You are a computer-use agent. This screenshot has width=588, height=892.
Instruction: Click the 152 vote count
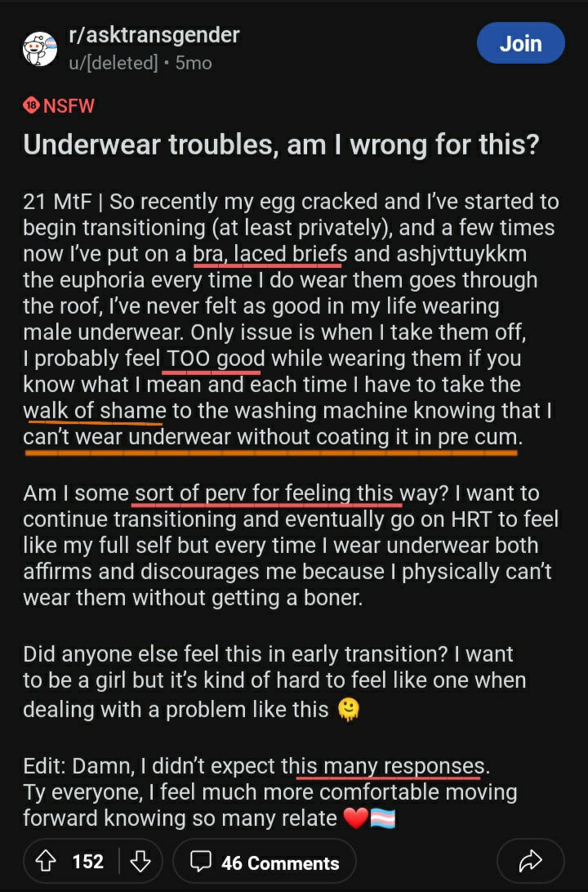coord(88,862)
